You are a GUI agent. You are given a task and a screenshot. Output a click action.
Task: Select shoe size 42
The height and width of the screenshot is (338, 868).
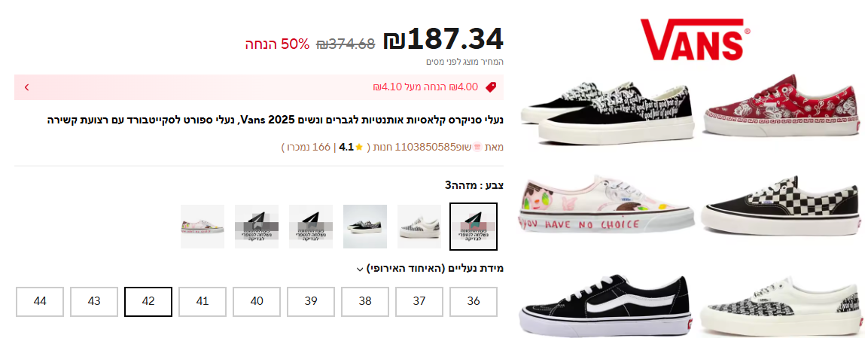148,301
